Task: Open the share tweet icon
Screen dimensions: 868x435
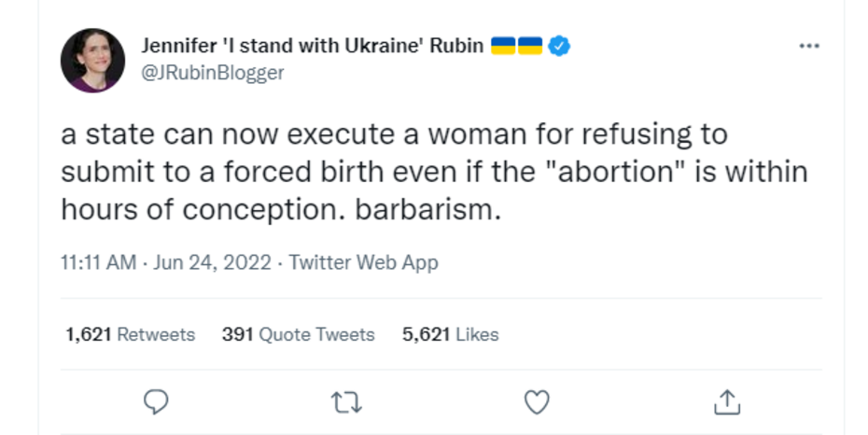Action: point(726,401)
